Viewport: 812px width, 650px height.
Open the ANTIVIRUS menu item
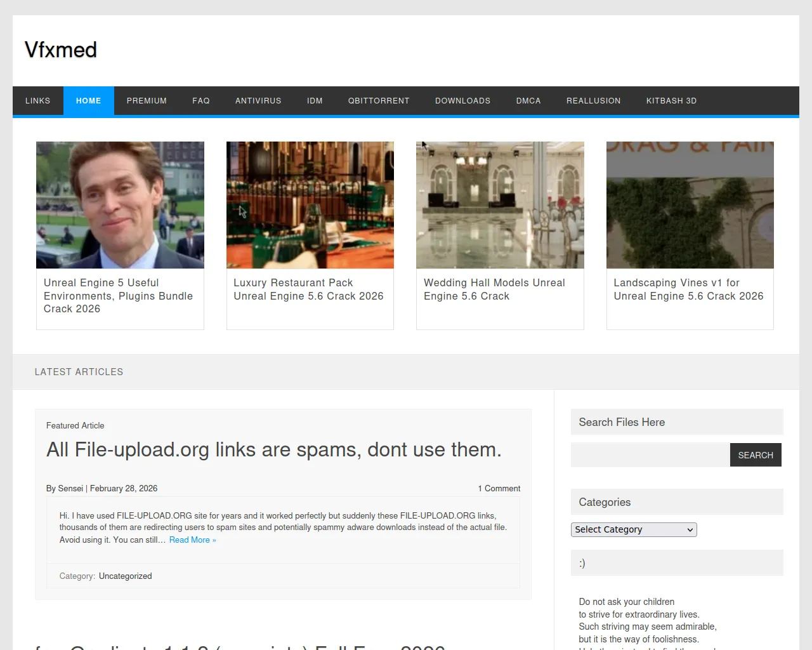258,100
